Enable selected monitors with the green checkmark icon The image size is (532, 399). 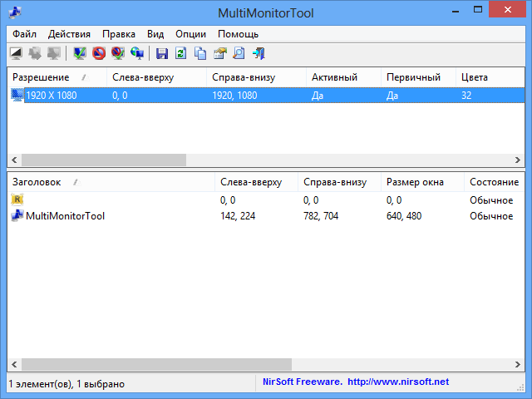click(x=80, y=53)
